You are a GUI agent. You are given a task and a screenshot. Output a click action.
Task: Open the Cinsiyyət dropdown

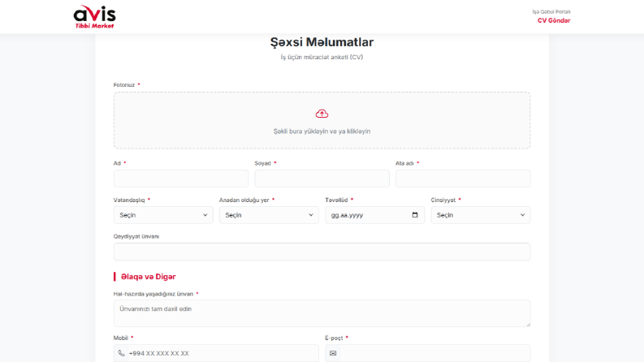tap(481, 215)
